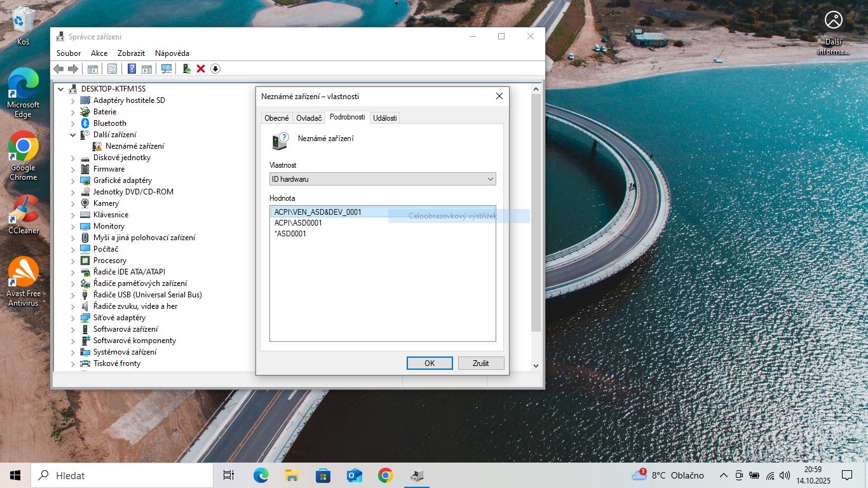Screen dimensions: 868x488
Task: Select Řadiče IDE ATA/ATAPI row
Action: coord(129,272)
